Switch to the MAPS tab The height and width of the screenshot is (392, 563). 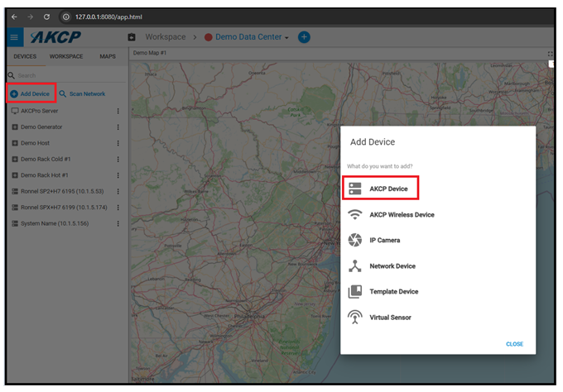coord(108,56)
